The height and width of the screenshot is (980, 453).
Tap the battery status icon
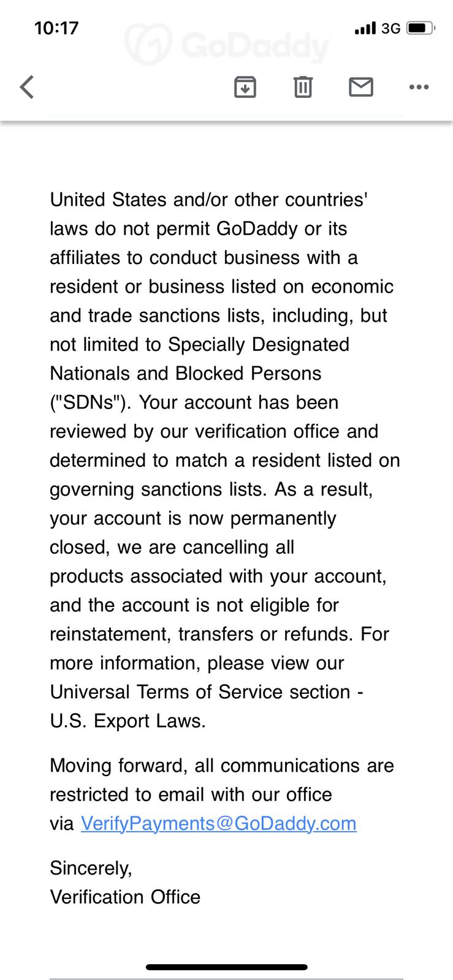(420, 28)
